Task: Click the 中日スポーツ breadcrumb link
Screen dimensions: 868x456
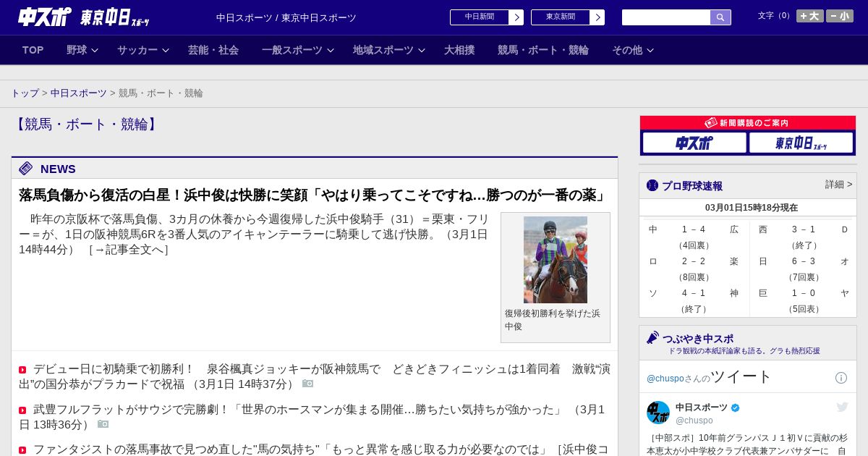Action: [79, 93]
